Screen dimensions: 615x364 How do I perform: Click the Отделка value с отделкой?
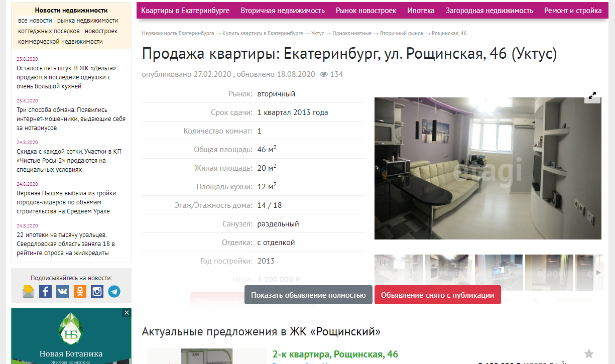(276, 242)
